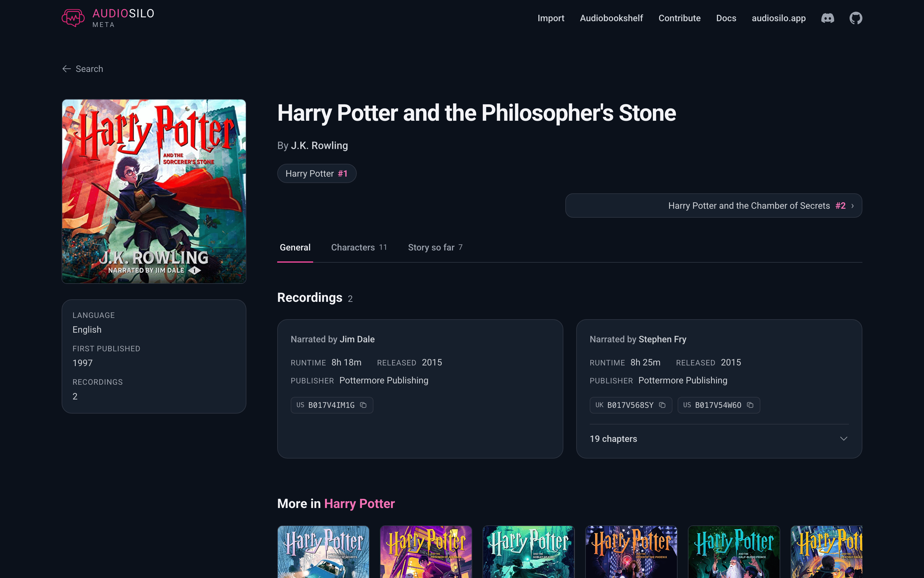Expand the 19 chapters section

[719, 438]
